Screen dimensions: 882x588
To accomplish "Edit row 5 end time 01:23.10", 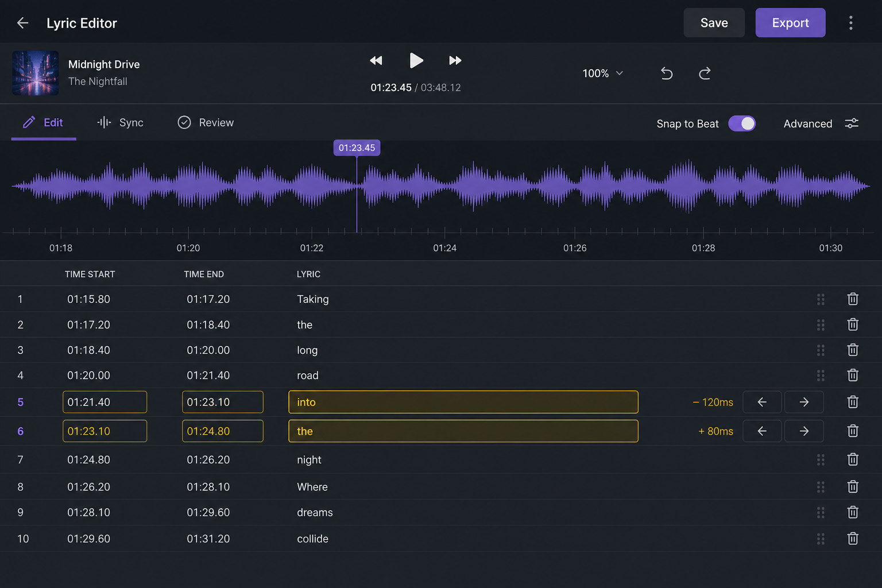I will [x=223, y=402].
